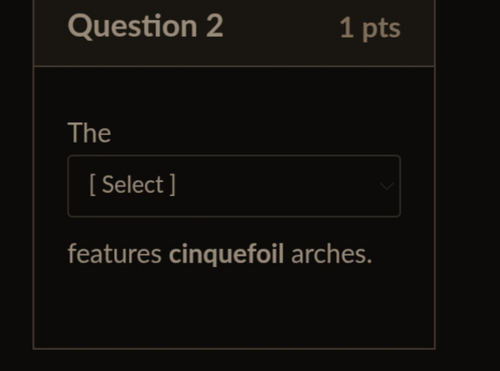This screenshot has width=500, height=371.
Task: Click the pts text in the header
Action: [x=381, y=30]
